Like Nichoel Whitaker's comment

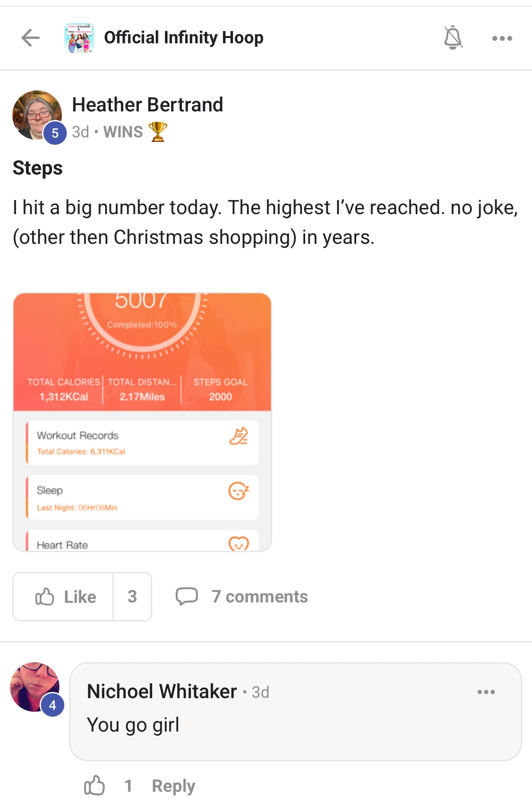94,786
